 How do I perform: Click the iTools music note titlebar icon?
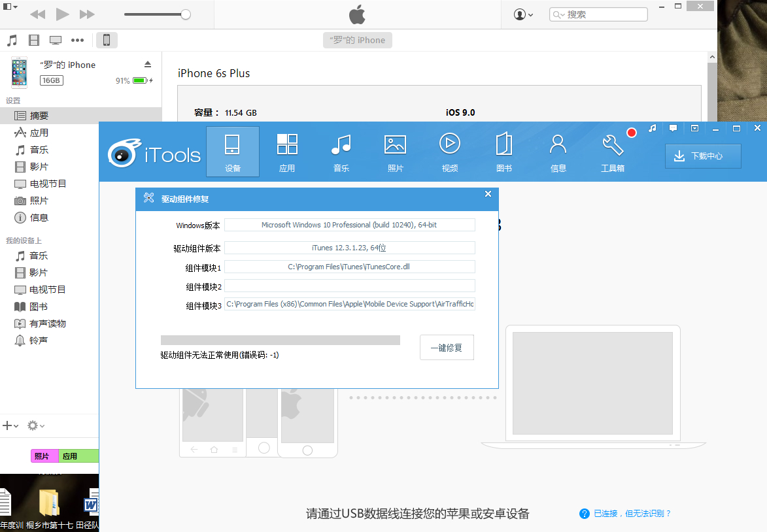pyautogui.click(x=652, y=128)
